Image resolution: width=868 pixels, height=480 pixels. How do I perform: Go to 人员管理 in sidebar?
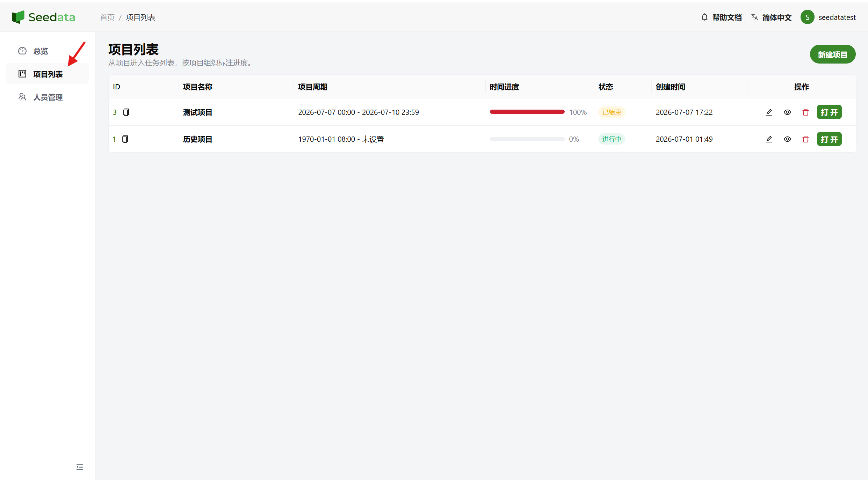click(47, 97)
